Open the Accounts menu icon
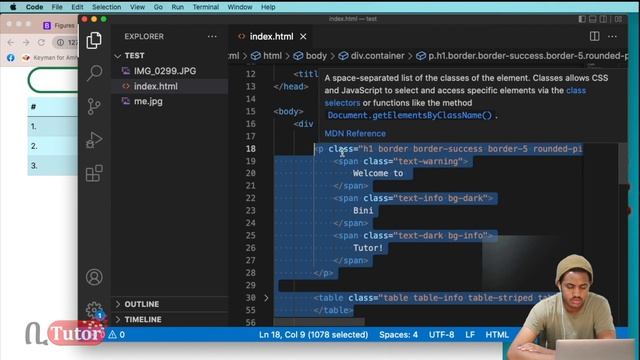 tap(94, 277)
